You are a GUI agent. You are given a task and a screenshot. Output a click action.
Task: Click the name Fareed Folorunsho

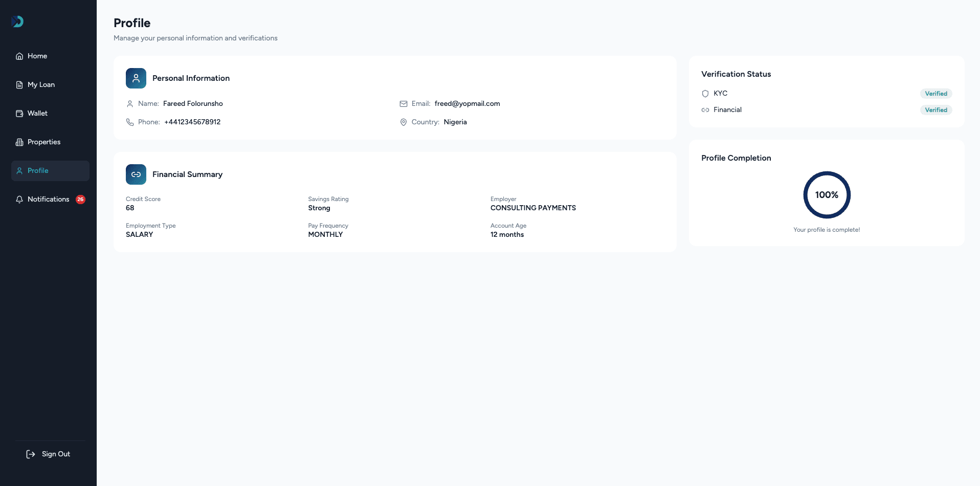(193, 104)
